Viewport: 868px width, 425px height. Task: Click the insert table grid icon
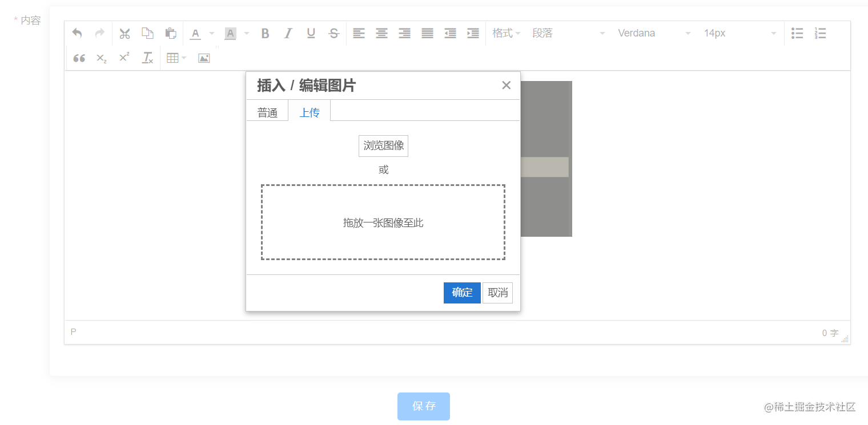[172, 58]
